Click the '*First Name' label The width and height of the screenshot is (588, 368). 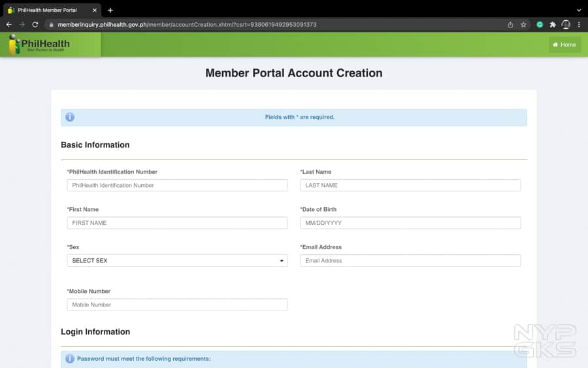pyautogui.click(x=83, y=209)
